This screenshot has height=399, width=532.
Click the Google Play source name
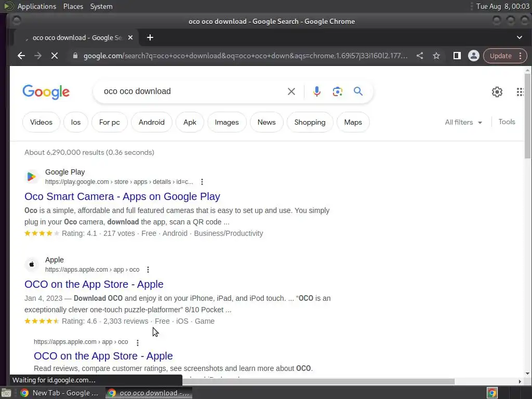pyautogui.click(x=65, y=172)
